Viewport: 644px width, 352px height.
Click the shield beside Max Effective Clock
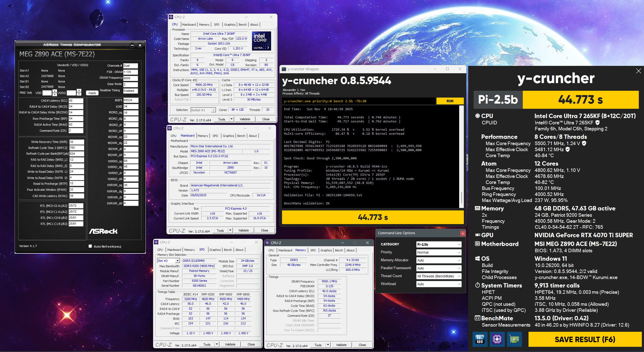[x=568, y=149]
